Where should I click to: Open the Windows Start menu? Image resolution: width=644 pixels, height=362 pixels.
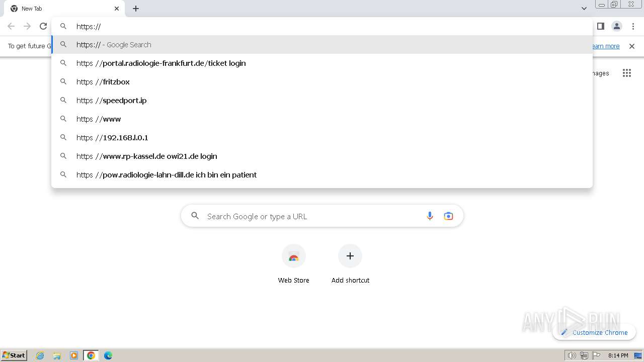click(14, 355)
